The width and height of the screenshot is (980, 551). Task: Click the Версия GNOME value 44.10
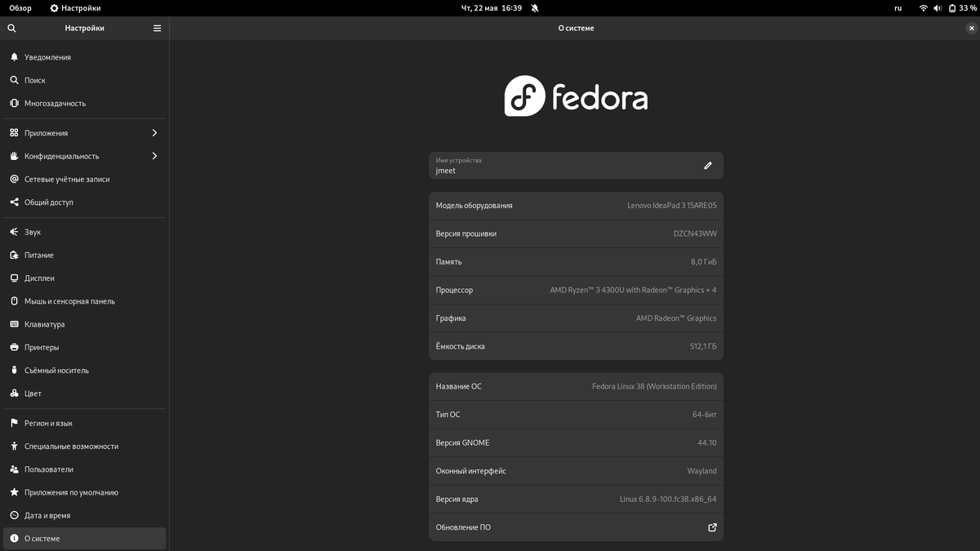(707, 442)
